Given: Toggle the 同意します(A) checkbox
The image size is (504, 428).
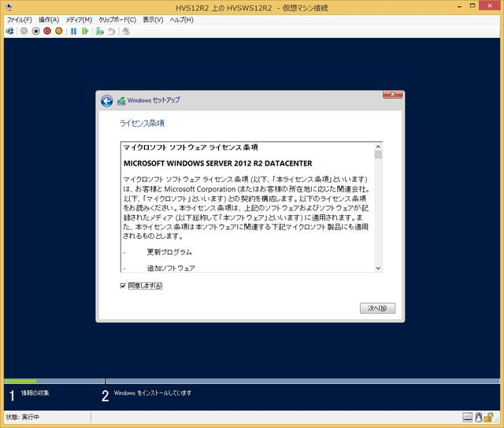Looking at the screenshot, I should 123,286.
